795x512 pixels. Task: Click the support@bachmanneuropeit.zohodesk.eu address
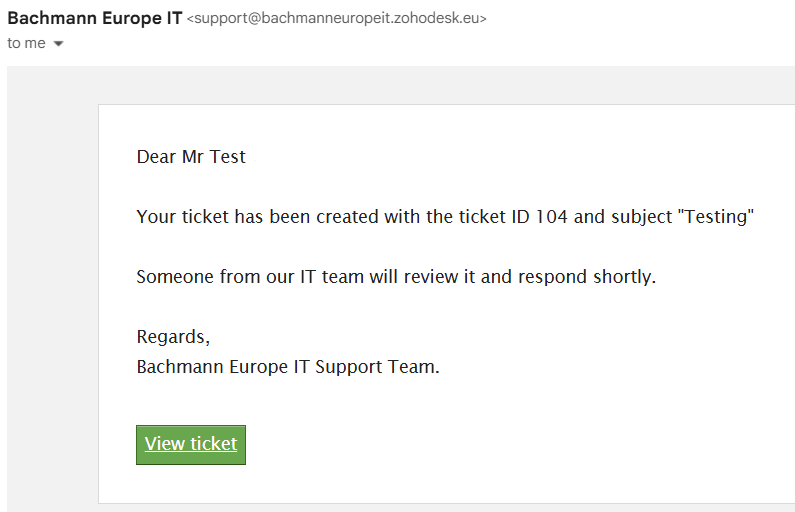click(x=337, y=18)
